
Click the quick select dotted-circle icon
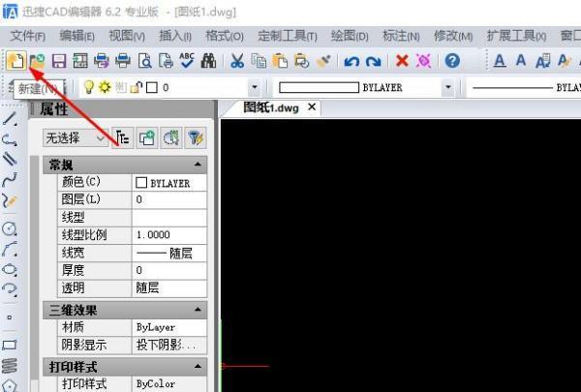point(171,138)
